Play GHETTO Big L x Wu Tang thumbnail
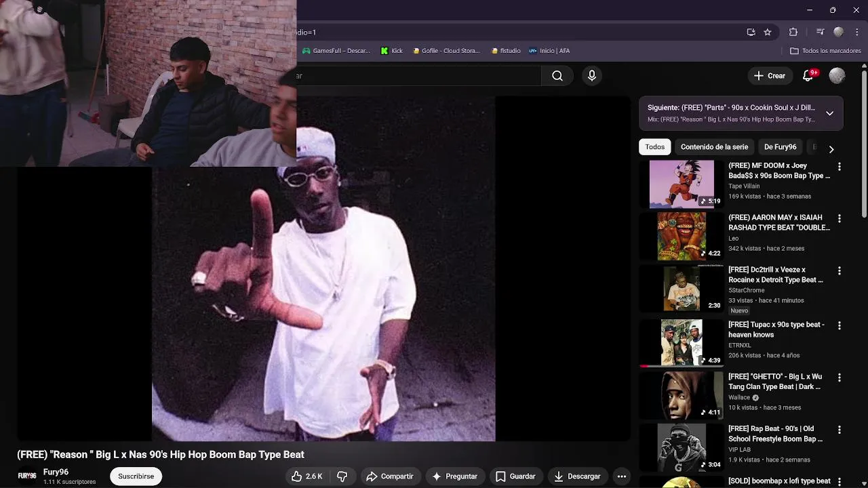The width and height of the screenshot is (868, 488). tap(682, 394)
